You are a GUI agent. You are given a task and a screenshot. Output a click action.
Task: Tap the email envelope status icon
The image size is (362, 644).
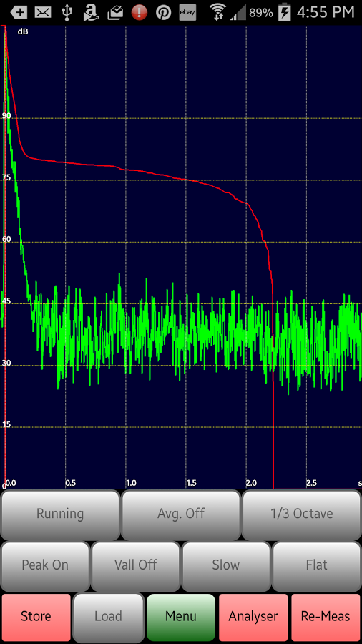pos(43,13)
